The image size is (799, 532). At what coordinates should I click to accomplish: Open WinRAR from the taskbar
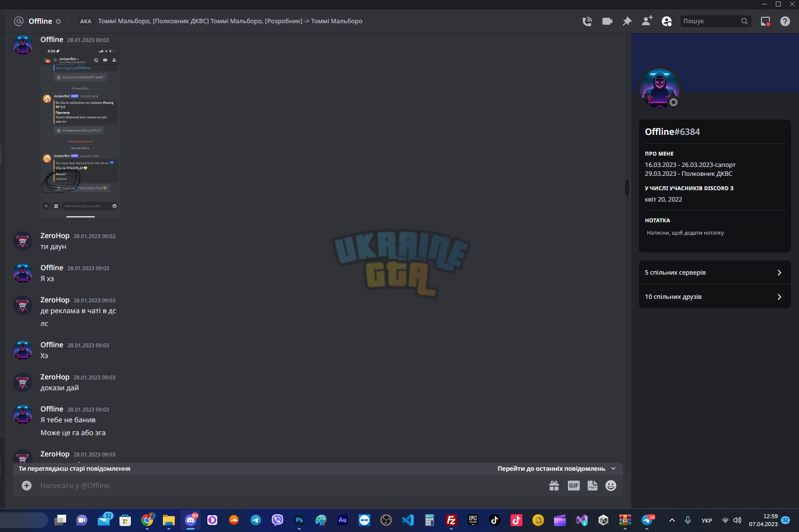(625, 520)
